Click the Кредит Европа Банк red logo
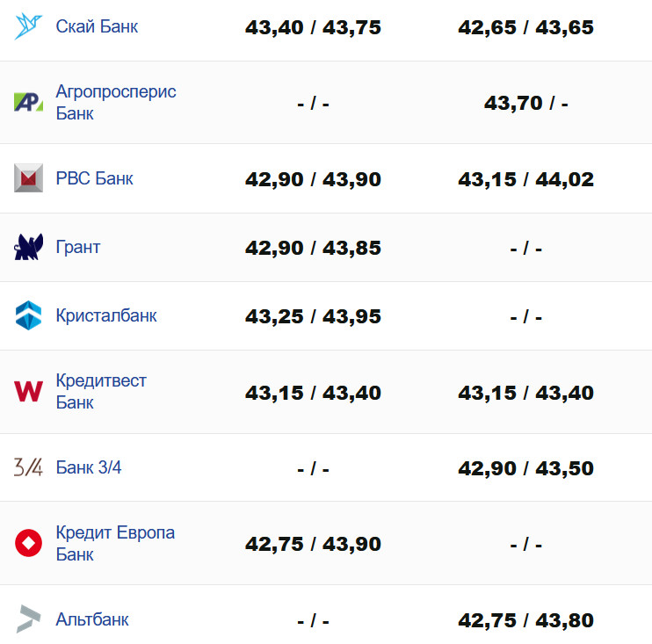This screenshot has width=652, height=644. click(x=28, y=543)
